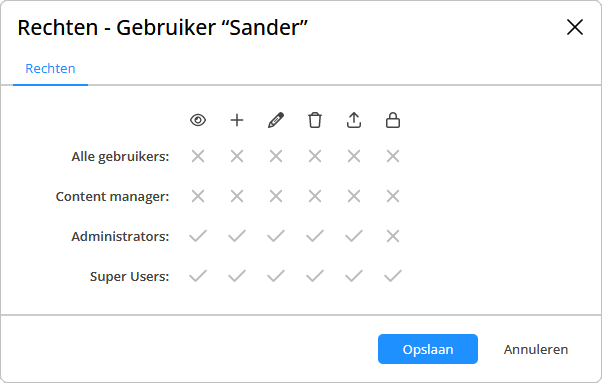The image size is (602, 383).
Task: Click the trash delete-permission column icon
Action: [x=315, y=121]
